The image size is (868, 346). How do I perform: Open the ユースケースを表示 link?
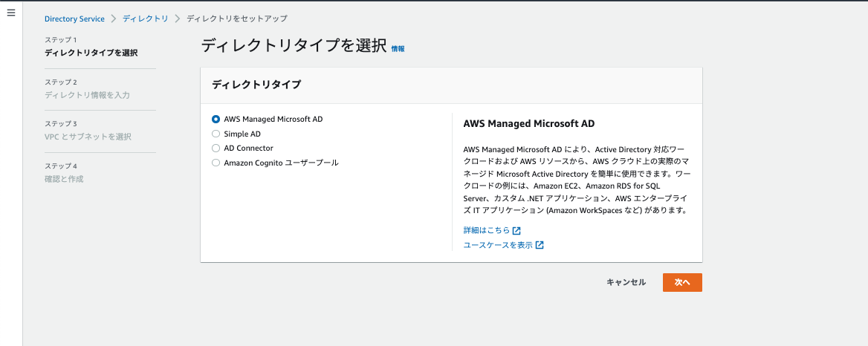pos(498,245)
